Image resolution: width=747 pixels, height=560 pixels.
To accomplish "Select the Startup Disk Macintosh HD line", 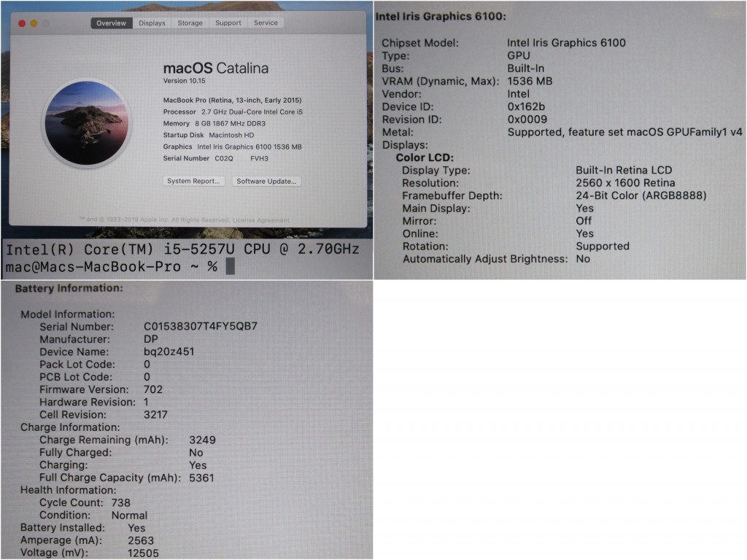I will click(209, 135).
